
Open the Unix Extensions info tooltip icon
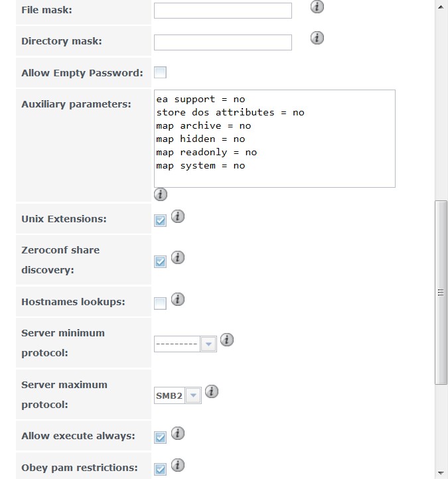(x=178, y=216)
